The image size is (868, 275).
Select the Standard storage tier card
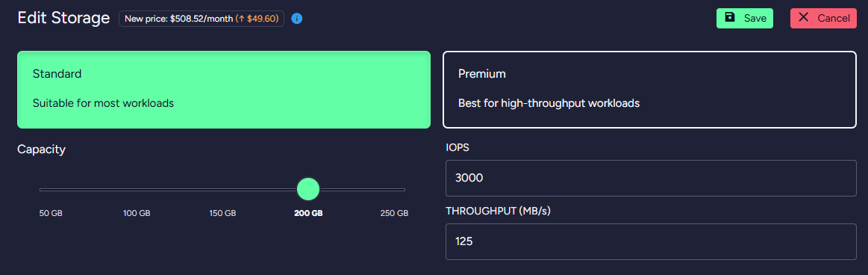tap(224, 90)
